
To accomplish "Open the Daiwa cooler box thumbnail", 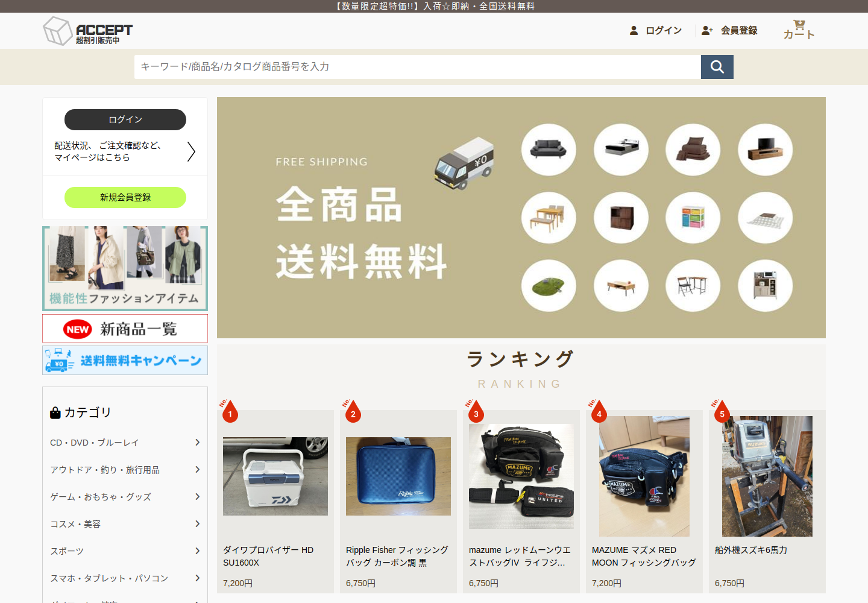I will pos(275,476).
